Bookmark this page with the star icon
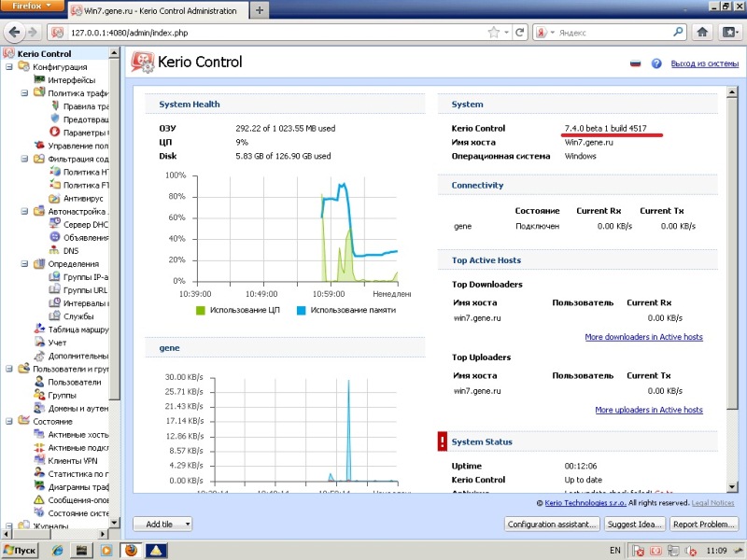The image size is (747, 560). [494, 33]
